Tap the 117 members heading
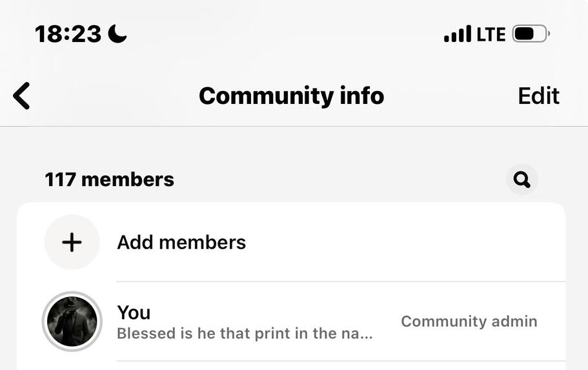This screenshot has height=370, width=588. 109,180
